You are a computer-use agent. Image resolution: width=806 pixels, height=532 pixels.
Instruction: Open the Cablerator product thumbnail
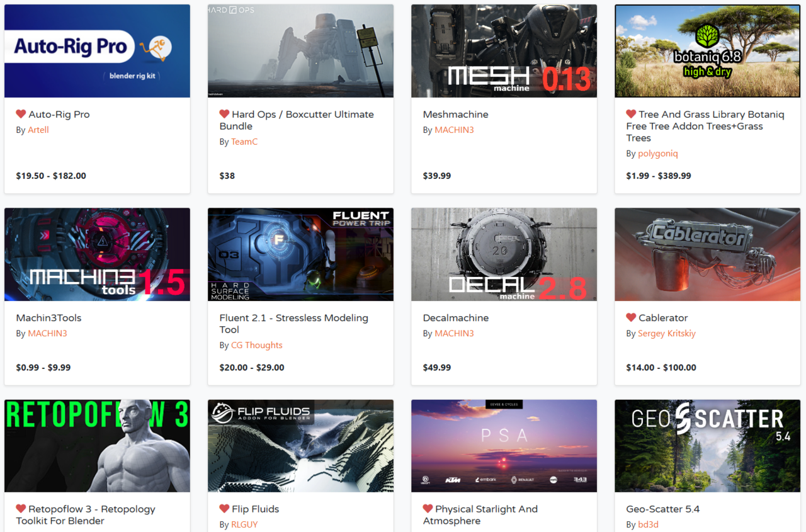pos(708,254)
